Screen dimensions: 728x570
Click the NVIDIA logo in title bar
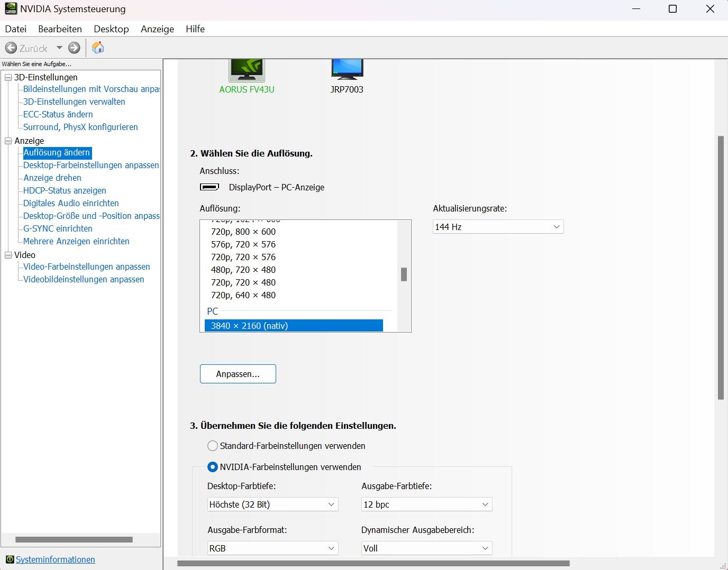[11, 9]
